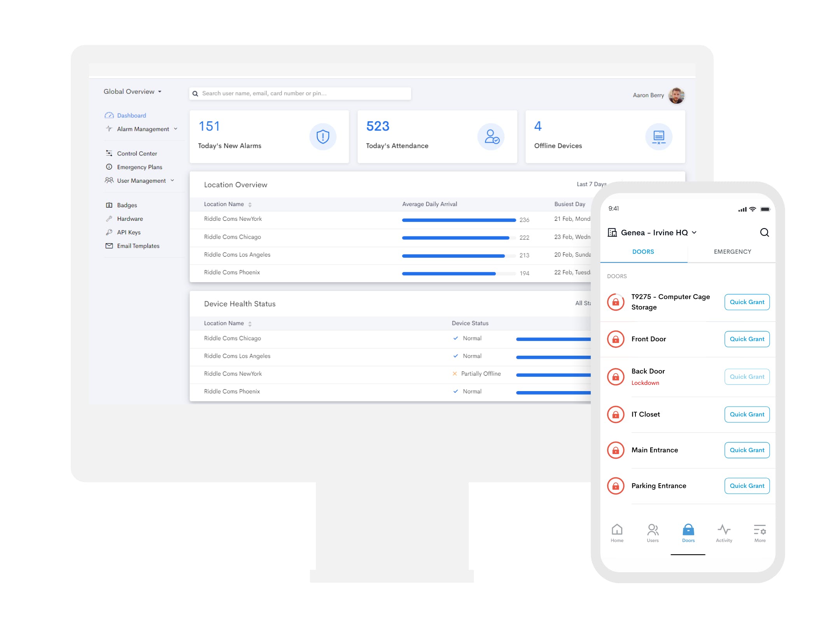Image resolution: width=840 pixels, height=622 pixels.
Task: Tap lock icon for Parking Entrance
Action: click(x=616, y=486)
